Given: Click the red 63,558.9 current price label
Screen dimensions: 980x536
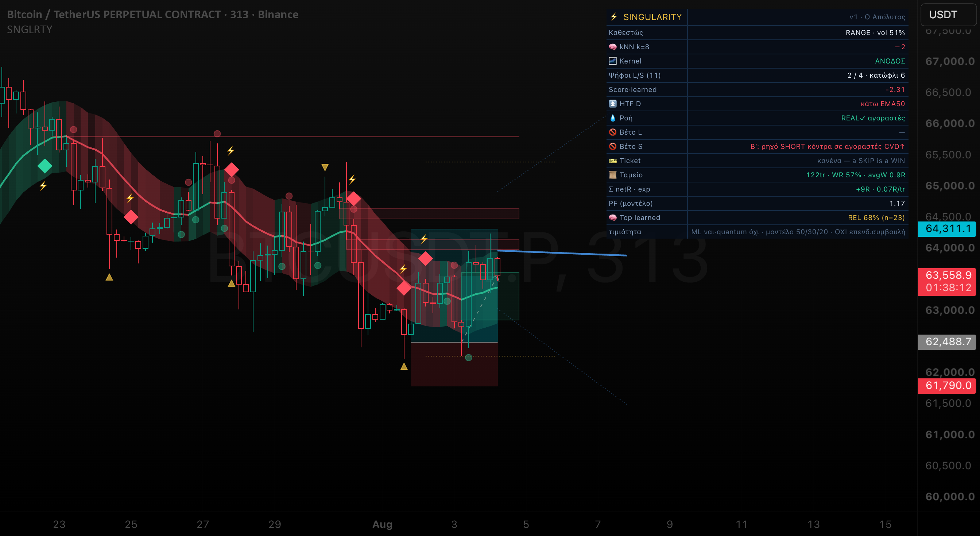Looking at the screenshot, I should pyautogui.click(x=947, y=282).
